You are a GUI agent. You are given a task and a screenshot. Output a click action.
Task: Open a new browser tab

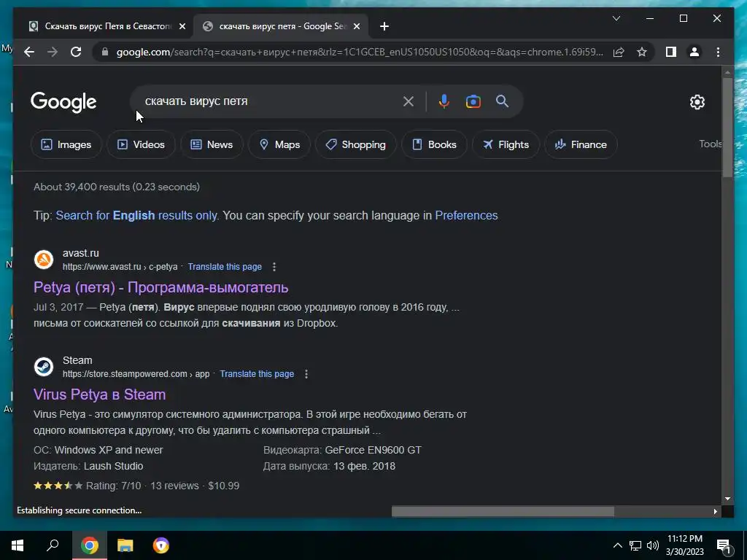click(x=384, y=26)
